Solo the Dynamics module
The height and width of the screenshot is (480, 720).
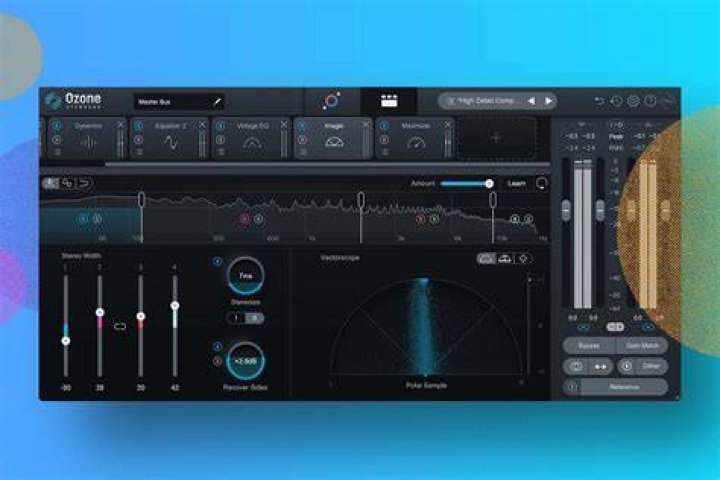(x=57, y=139)
